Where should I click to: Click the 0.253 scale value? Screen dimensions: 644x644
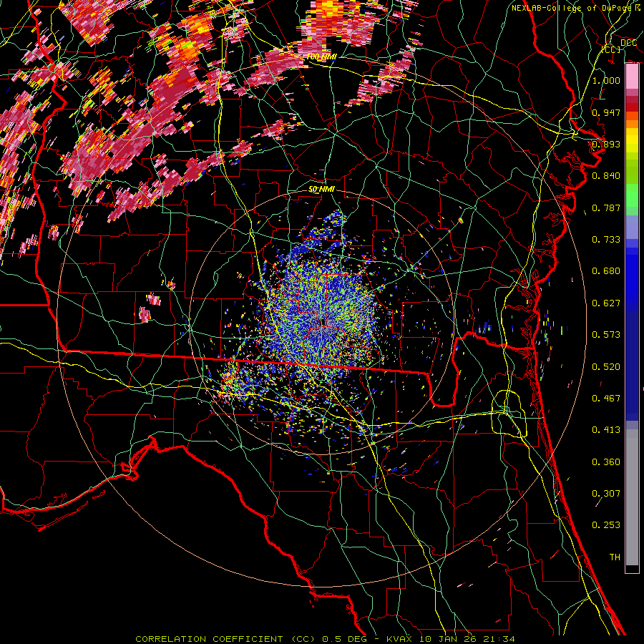tap(606, 525)
